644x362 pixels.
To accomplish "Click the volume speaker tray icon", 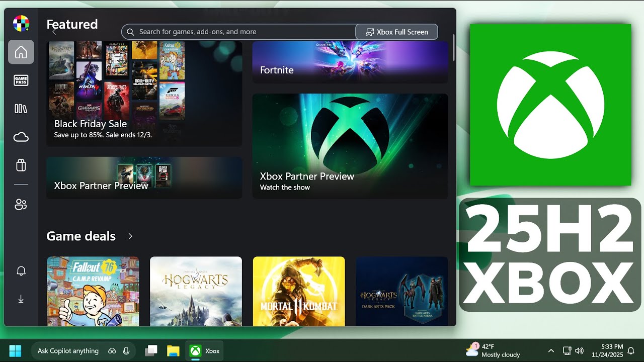I will 579,351.
